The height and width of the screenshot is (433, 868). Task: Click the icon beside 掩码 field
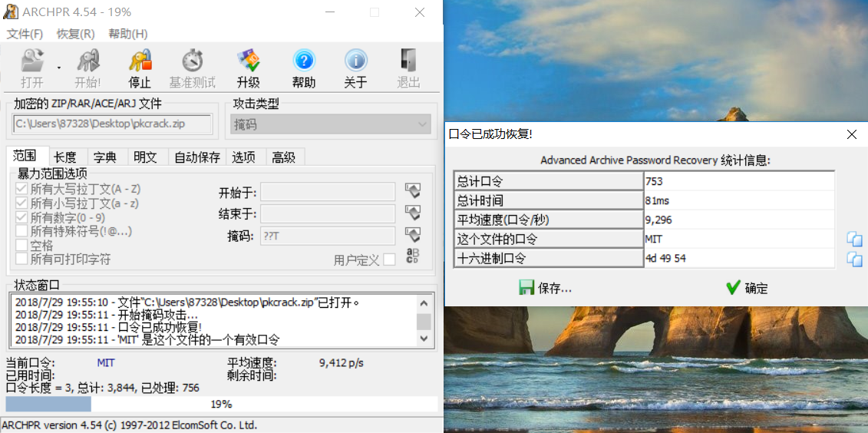point(412,235)
